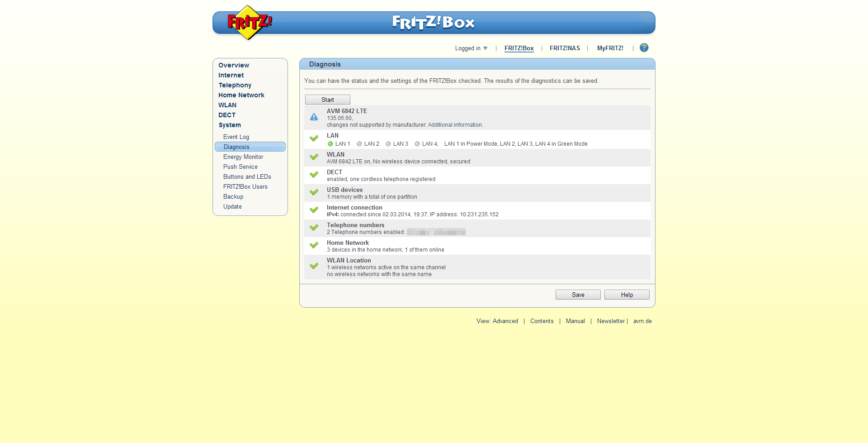Open the Contents footer link
The height and width of the screenshot is (443, 868).
point(542,321)
